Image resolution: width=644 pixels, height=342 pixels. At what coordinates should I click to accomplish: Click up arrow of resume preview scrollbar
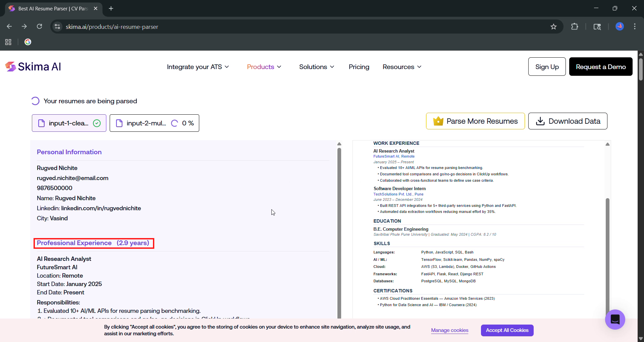click(x=607, y=144)
